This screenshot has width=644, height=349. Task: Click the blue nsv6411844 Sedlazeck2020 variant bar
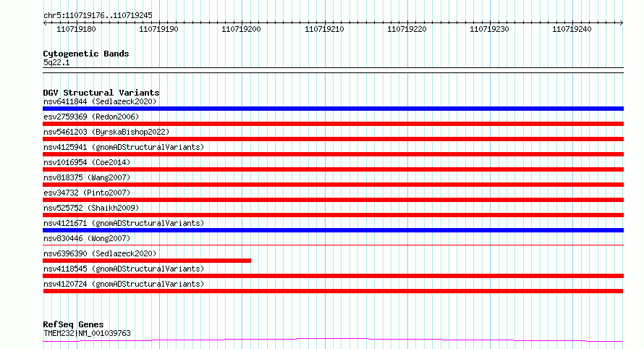pyautogui.click(x=333, y=109)
